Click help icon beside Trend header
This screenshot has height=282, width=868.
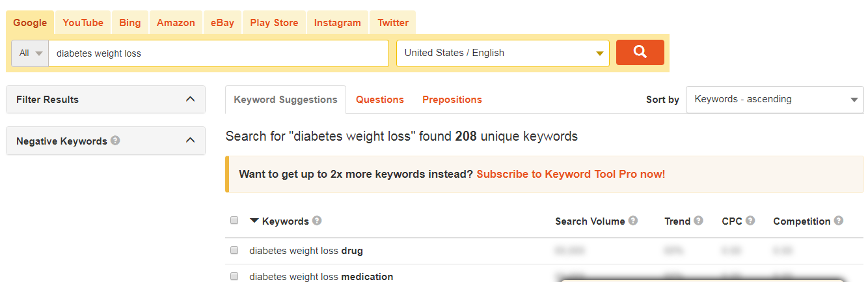click(699, 221)
